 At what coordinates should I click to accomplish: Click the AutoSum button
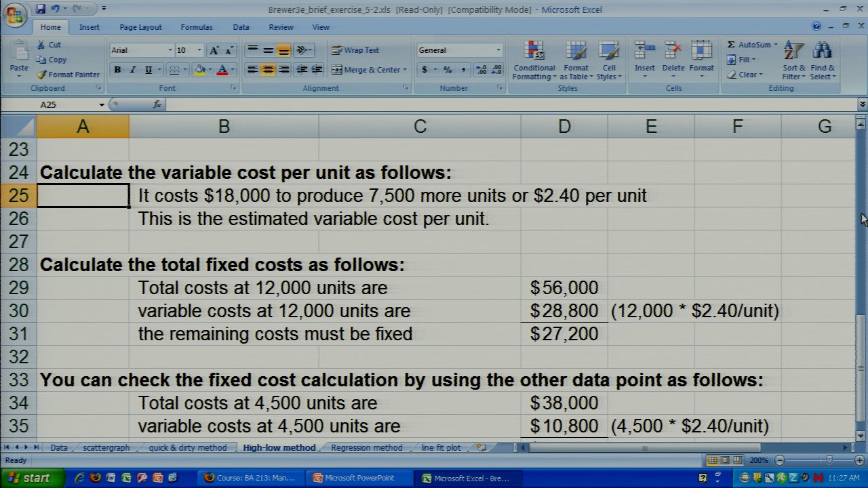[x=751, y=45]
